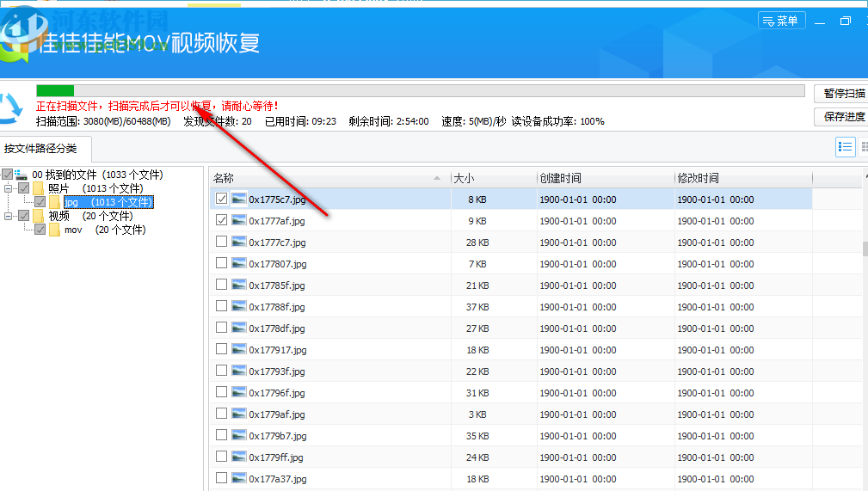Check the 0x177807.jpg checkbox

click(x=221, y=263)
